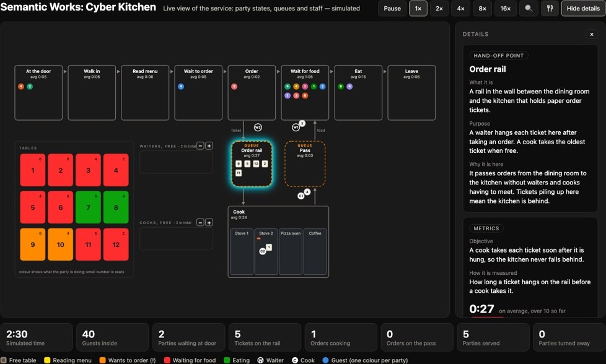Image resolution: width=606 pixels, height=364 pixels.
Task: Click blue guest token in Wait to order
Action: [x=181, y=87]
